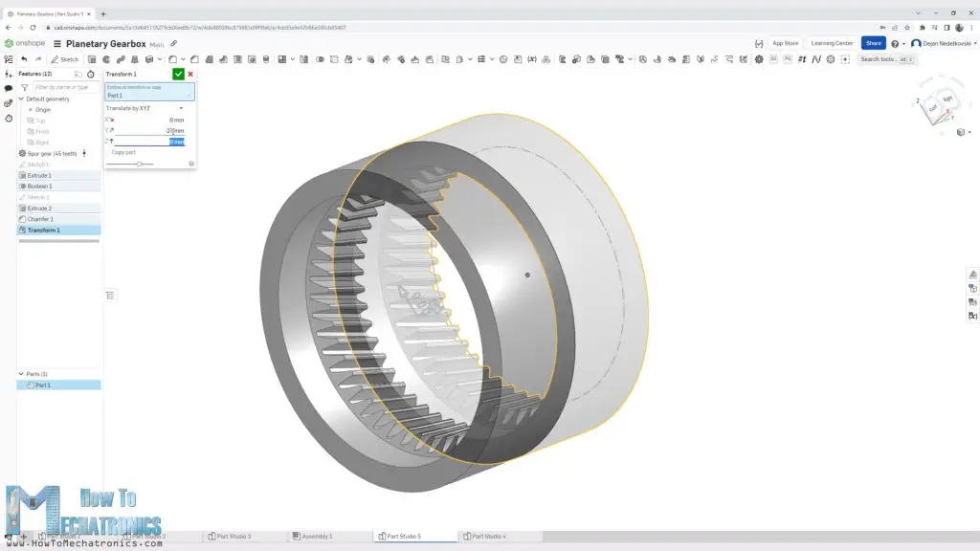Switch to the Assembly 1 tab
Image resolution: width=980 pixels, height=551 pixels.
tap(318, 536)
